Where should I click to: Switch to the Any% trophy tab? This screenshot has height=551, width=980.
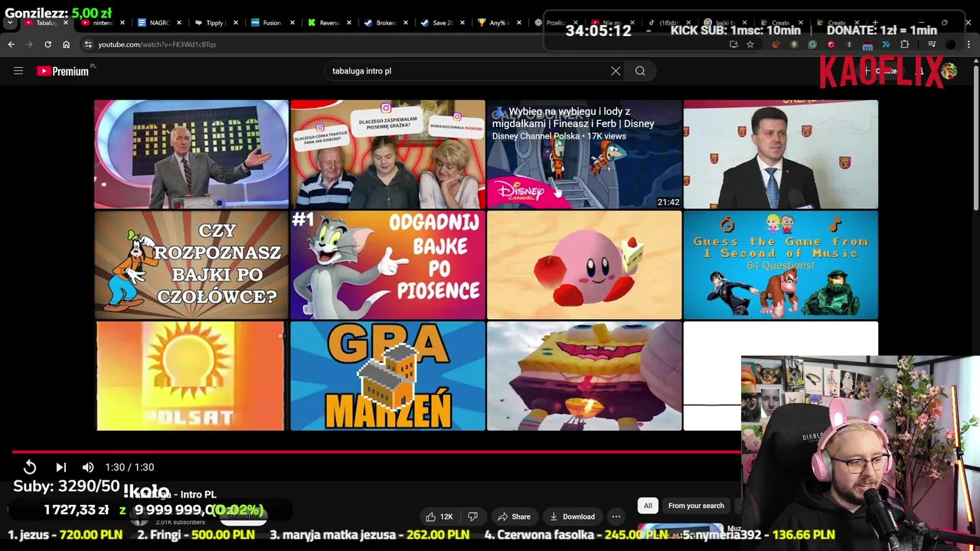pyautogui.click(x=498, y=23)
